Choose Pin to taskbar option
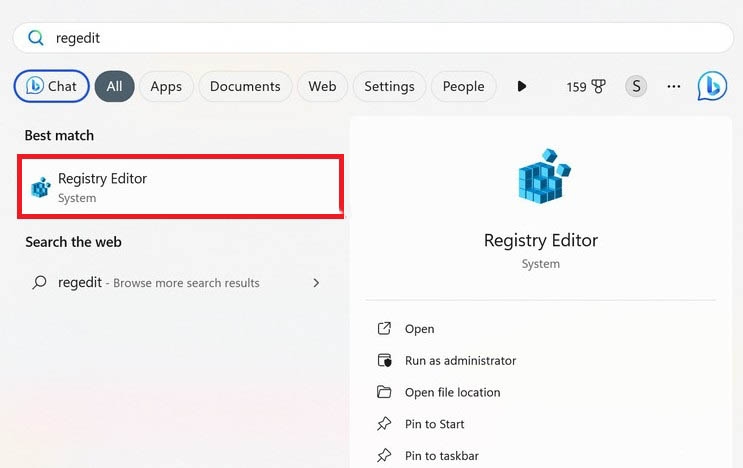This screenshot has width=743, height=468. tap(441, 456)
